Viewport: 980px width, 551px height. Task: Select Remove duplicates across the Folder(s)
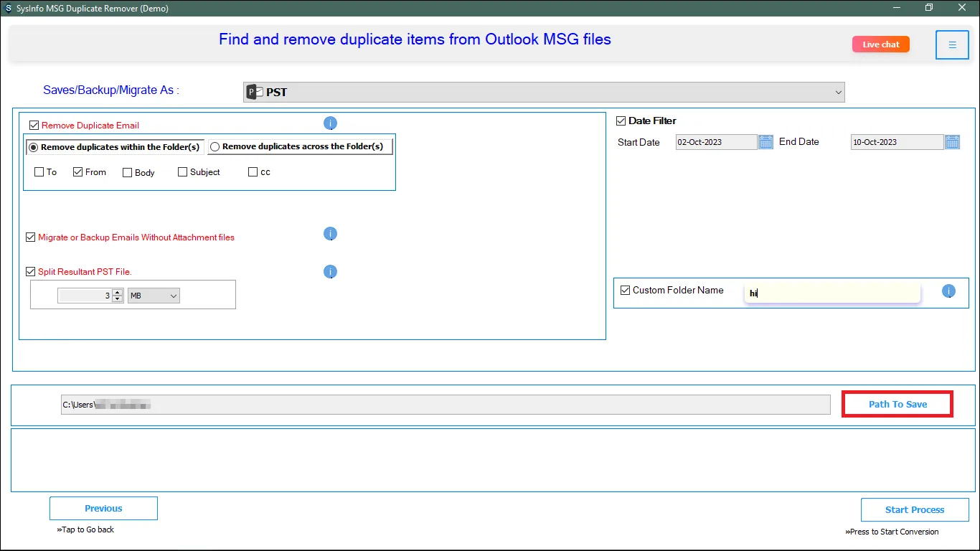click(215, 147)
